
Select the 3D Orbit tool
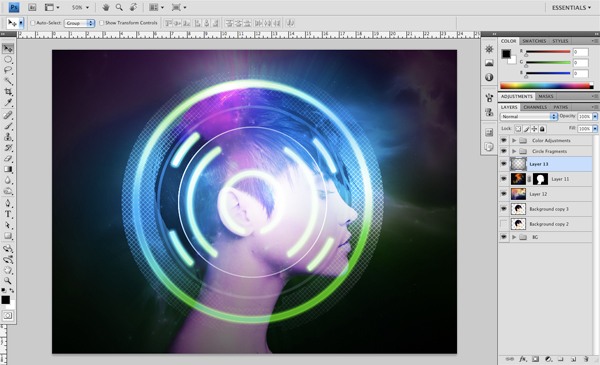(x=8, y=260)
